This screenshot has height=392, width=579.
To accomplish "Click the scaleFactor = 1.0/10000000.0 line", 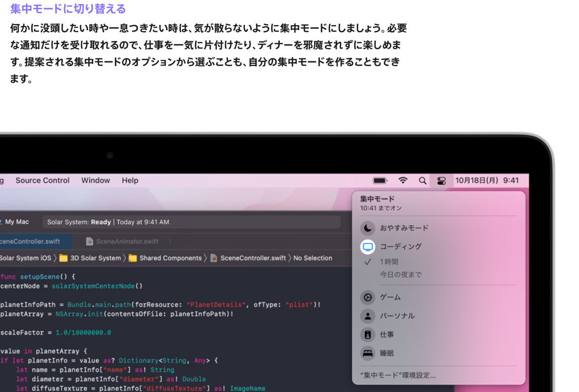I will [x=55, y=333].
